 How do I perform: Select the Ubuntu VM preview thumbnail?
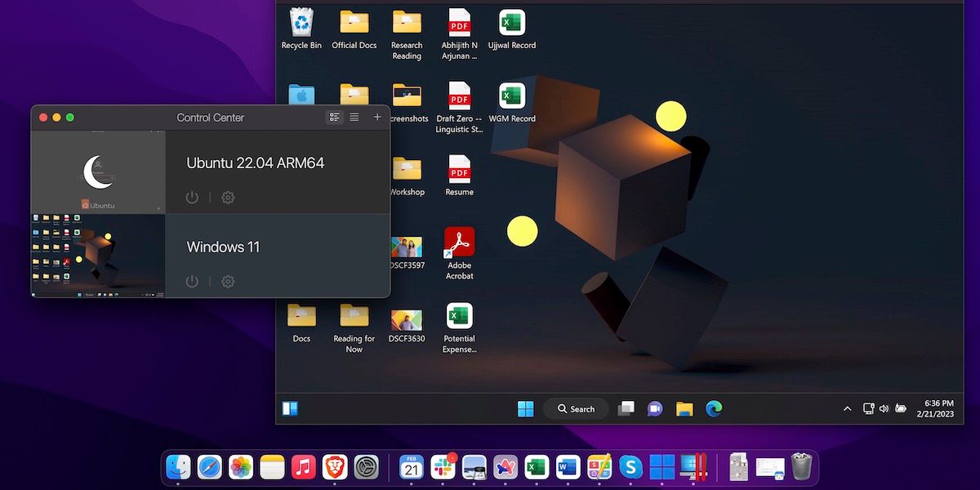(98, 172)
